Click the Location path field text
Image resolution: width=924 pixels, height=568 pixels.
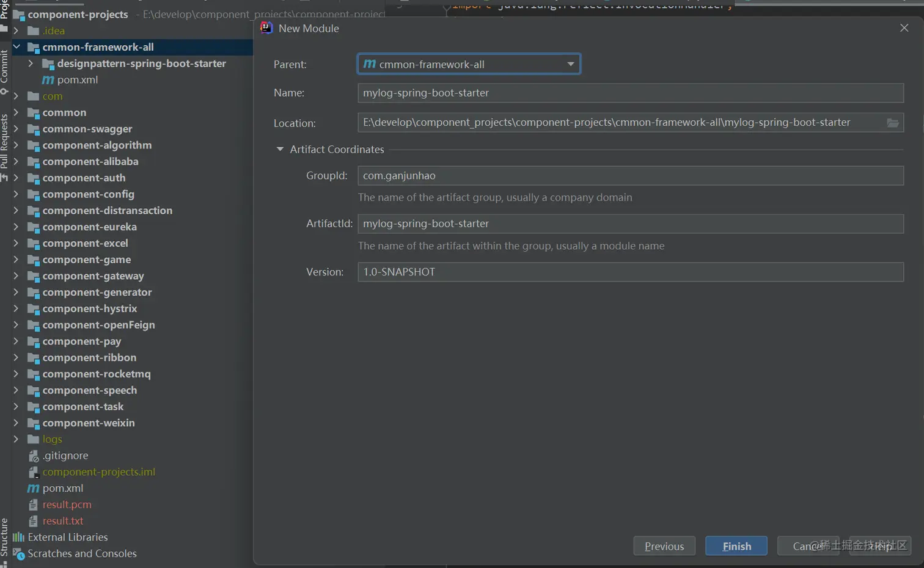click(606, 123)
